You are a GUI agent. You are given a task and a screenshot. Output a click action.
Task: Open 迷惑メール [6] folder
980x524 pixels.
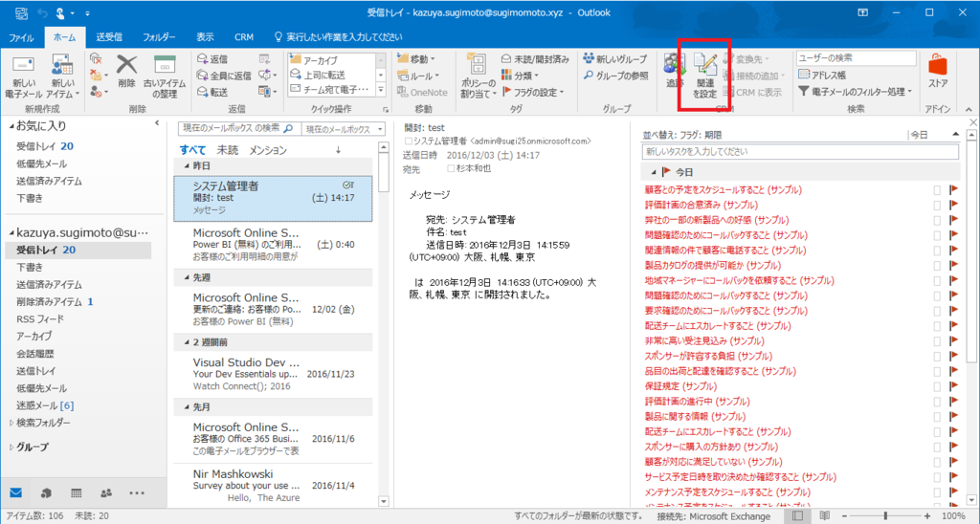(45, 405)
